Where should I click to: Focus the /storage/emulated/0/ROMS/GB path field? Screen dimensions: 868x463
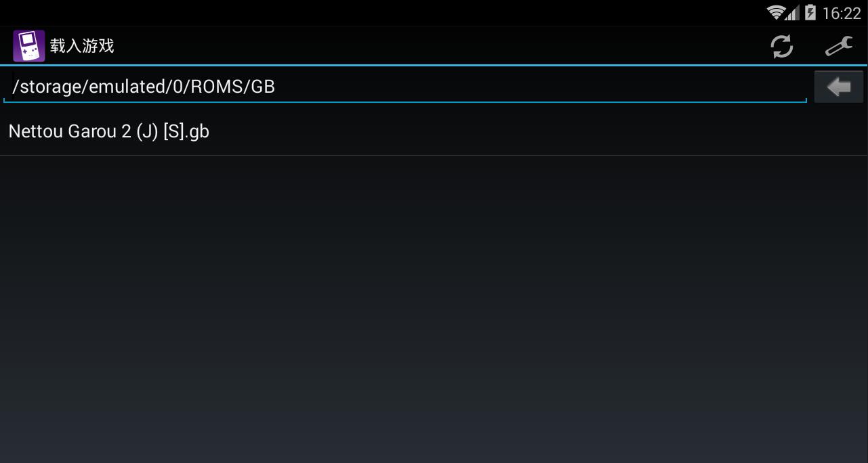pyautogui.click(x=405, y=87)
